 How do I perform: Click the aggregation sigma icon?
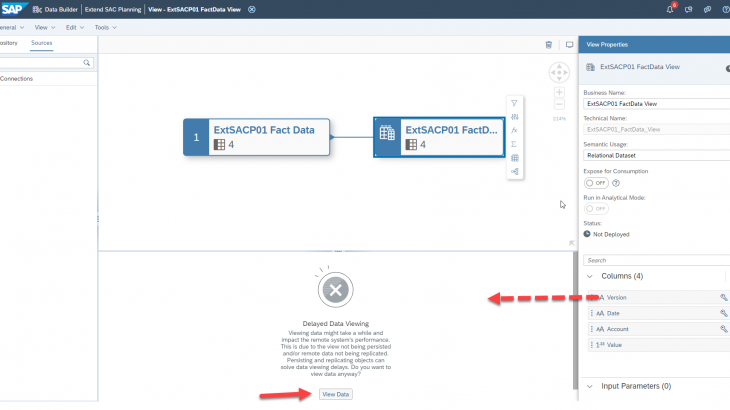coord(514,144)
